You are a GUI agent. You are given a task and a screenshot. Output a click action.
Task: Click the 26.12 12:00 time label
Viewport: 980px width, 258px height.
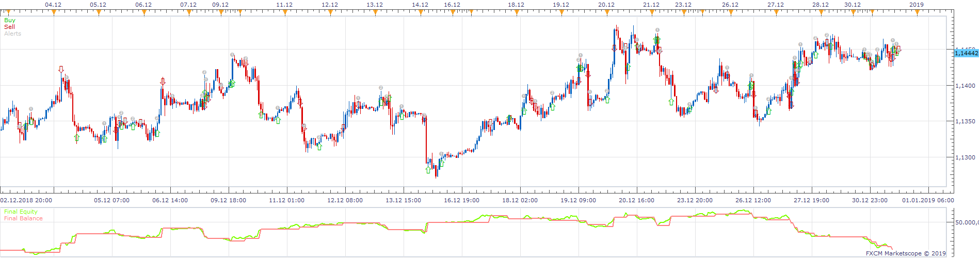753,200
